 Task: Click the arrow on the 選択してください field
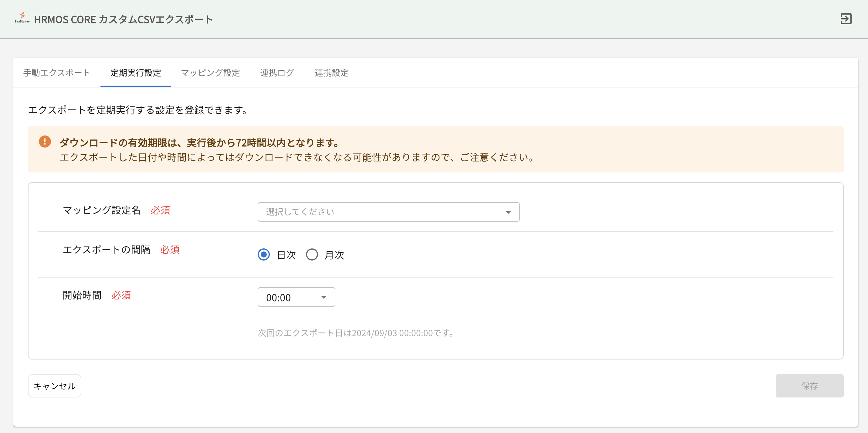[508, 212]
